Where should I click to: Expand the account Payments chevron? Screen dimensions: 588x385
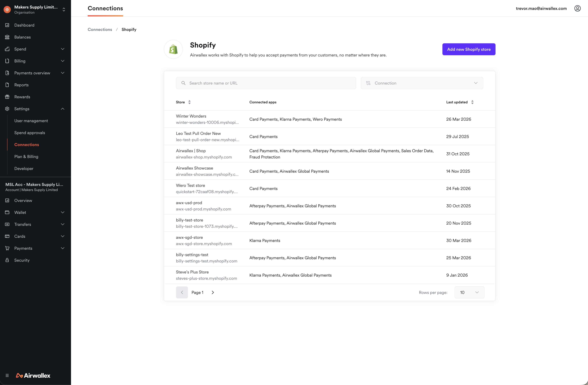[x=62, y=248]
